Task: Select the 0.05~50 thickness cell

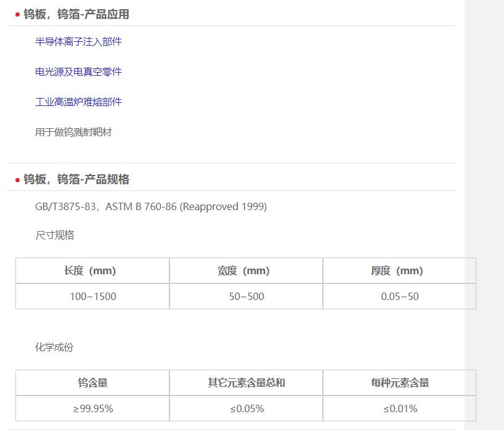Action: click(x=399, y=296)
